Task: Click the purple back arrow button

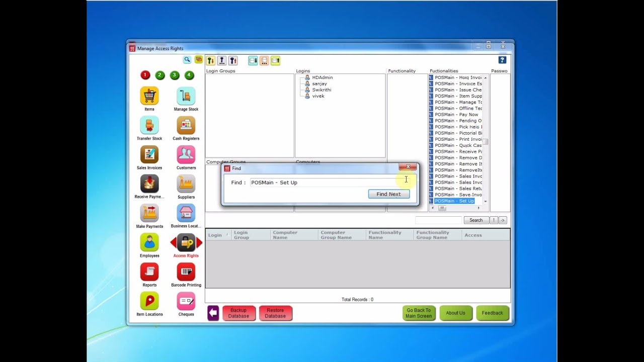Action: point(213,313)
